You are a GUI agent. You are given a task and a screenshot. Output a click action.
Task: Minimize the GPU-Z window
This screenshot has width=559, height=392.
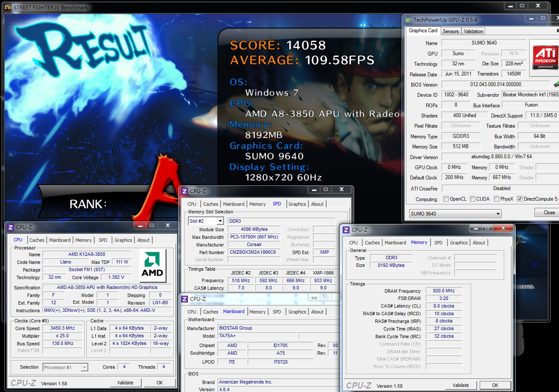tap(531, 18)
